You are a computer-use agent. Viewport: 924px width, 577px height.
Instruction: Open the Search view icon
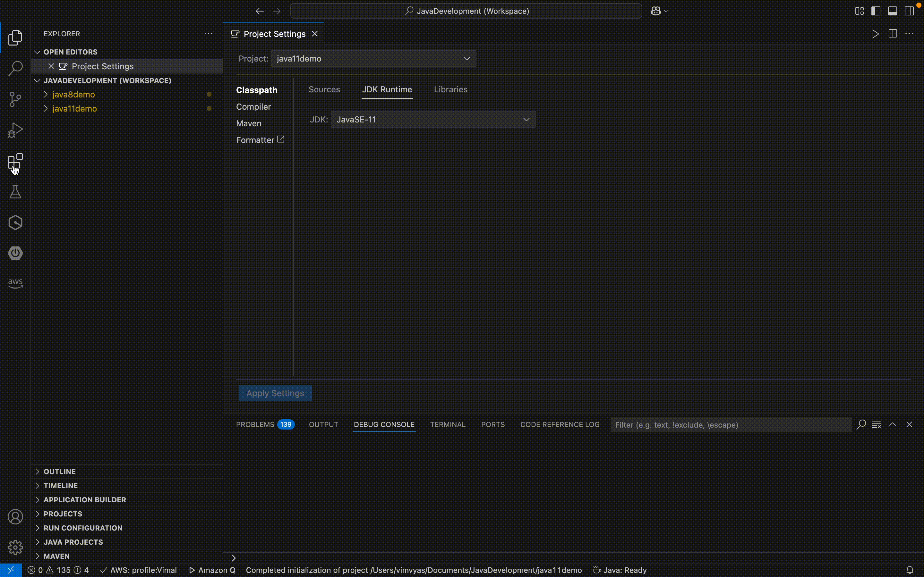point(15,69)
